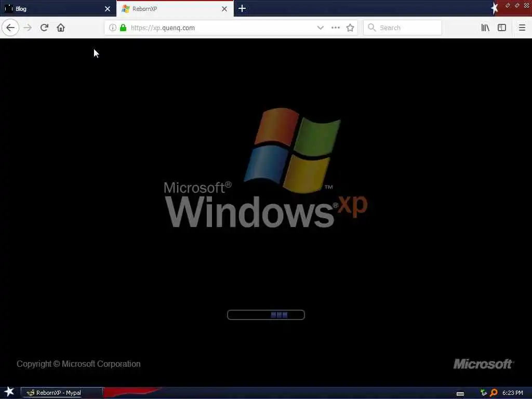Click the white star in the title bar
532x399 pixels.
[x=495, y=8]
